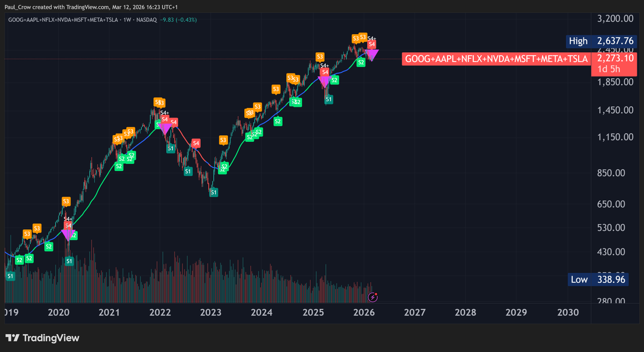644x352 pixels.
Task: Click the purple triangle marker in early 2022
Action: [165, 128]
